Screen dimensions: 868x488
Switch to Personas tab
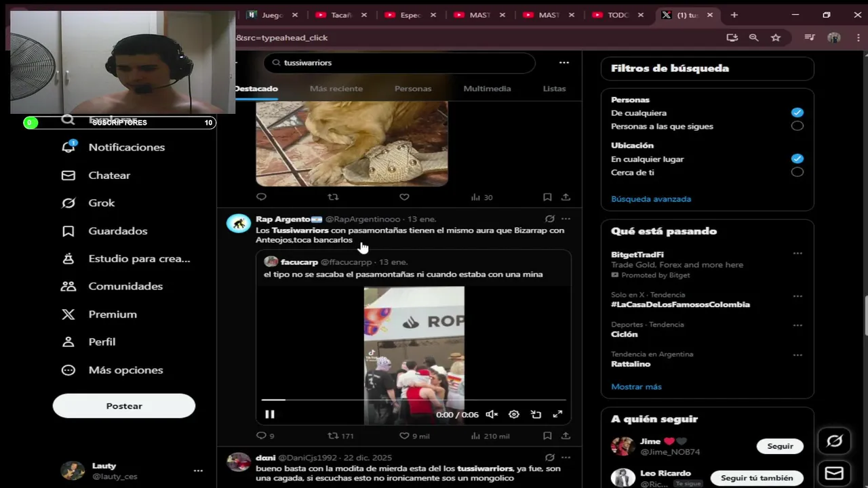coord(413,89)
